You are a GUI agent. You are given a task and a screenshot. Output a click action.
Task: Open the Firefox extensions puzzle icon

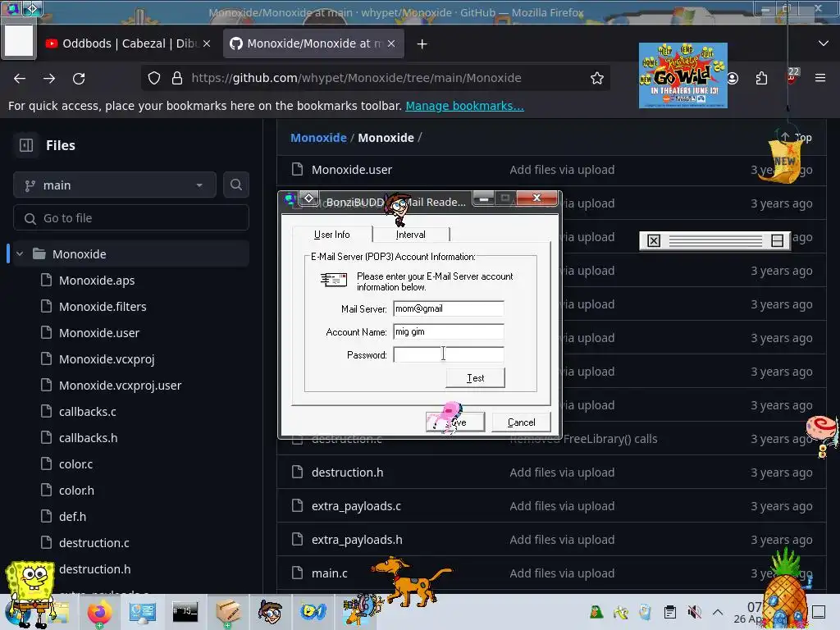pyautogui.click(x=761, y=78)
